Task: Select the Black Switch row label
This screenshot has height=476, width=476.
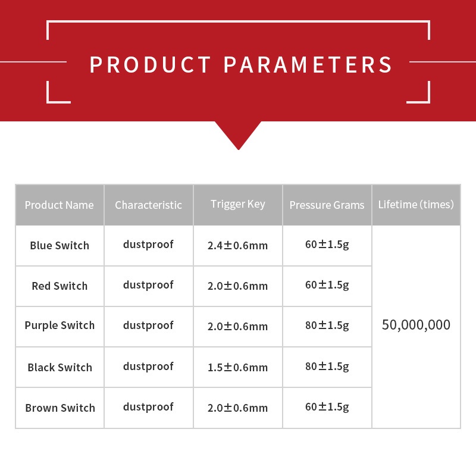Action: click(x=59, y=367)
